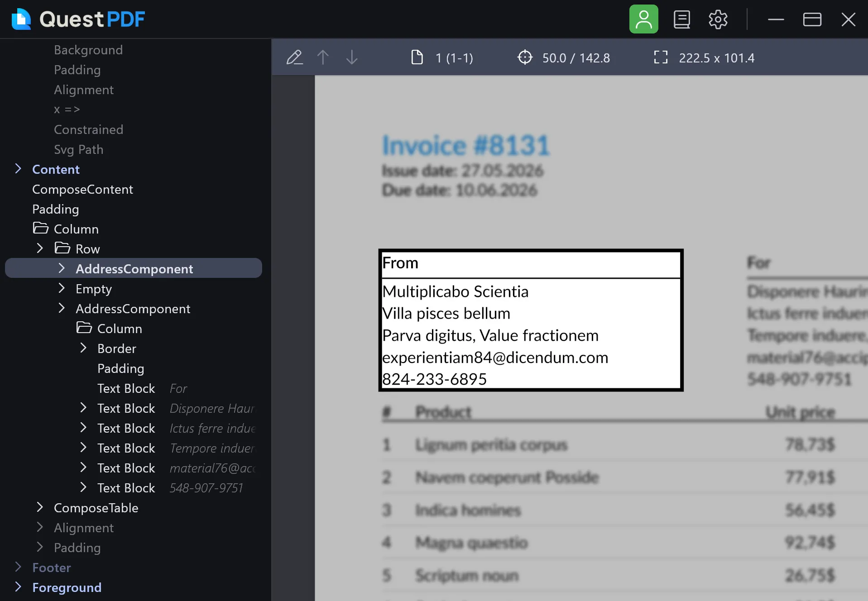The image size is (868, 601).
Task: Maximize the QuestPDF window
Action: (812, 19)
